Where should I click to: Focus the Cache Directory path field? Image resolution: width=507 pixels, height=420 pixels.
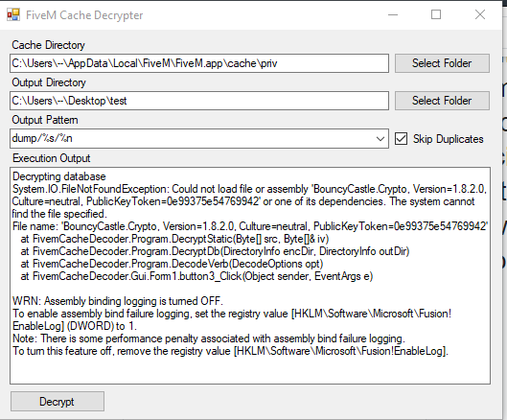click(x=199, y=63)
